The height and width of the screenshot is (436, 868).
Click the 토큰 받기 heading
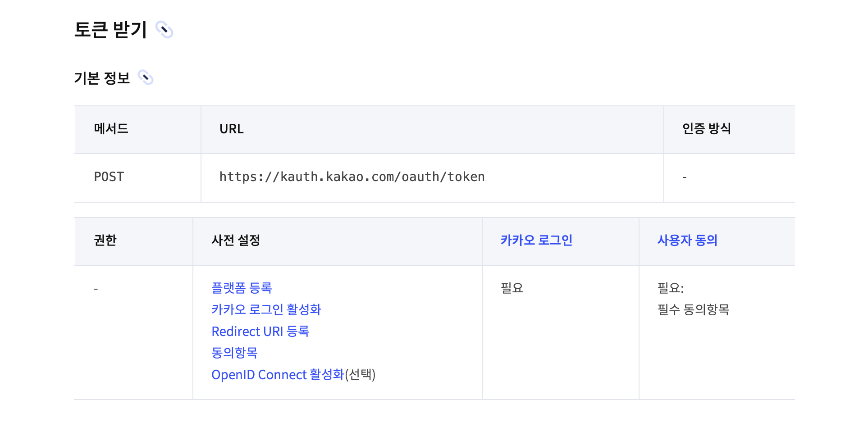point(110,30)
